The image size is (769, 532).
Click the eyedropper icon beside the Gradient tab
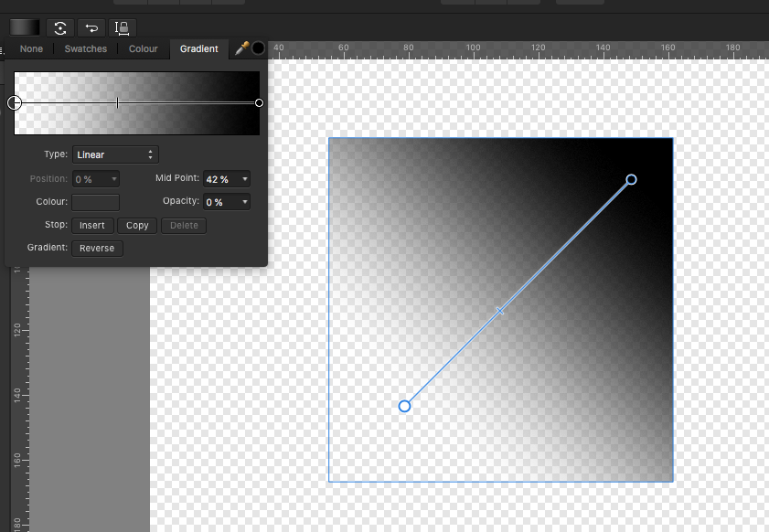pyautogui.click(x=241, y=48)
